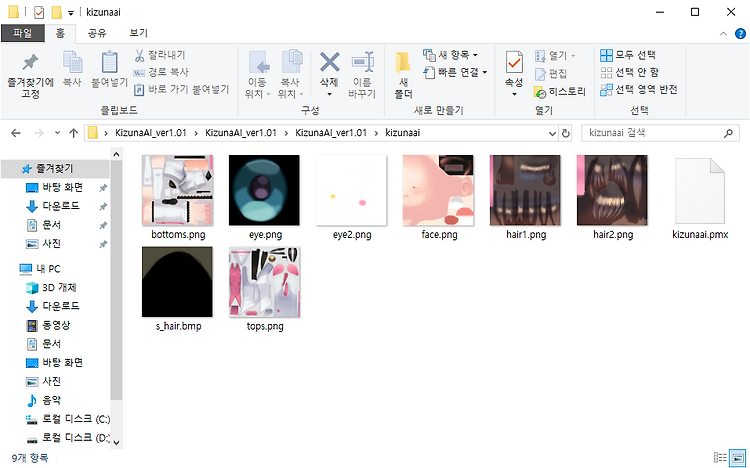Select the Home (홈) ribbon tab
The height and width of the screenshot is (468, 750).
click(x=60, y=33)
